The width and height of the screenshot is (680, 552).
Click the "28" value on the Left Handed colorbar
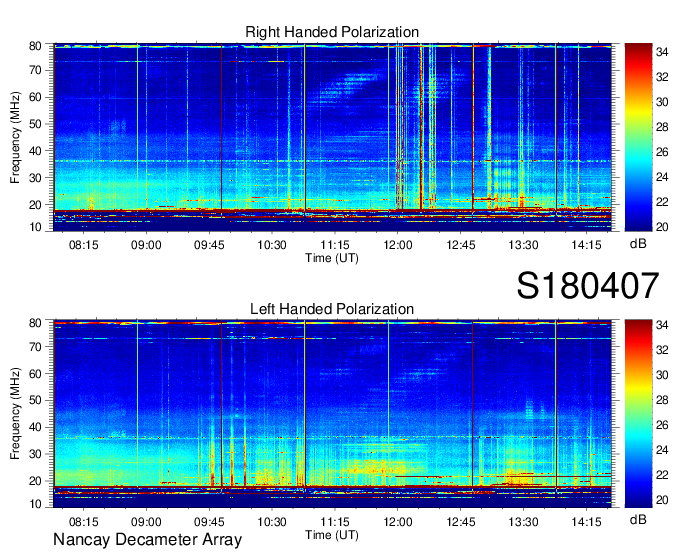point(662,400)
